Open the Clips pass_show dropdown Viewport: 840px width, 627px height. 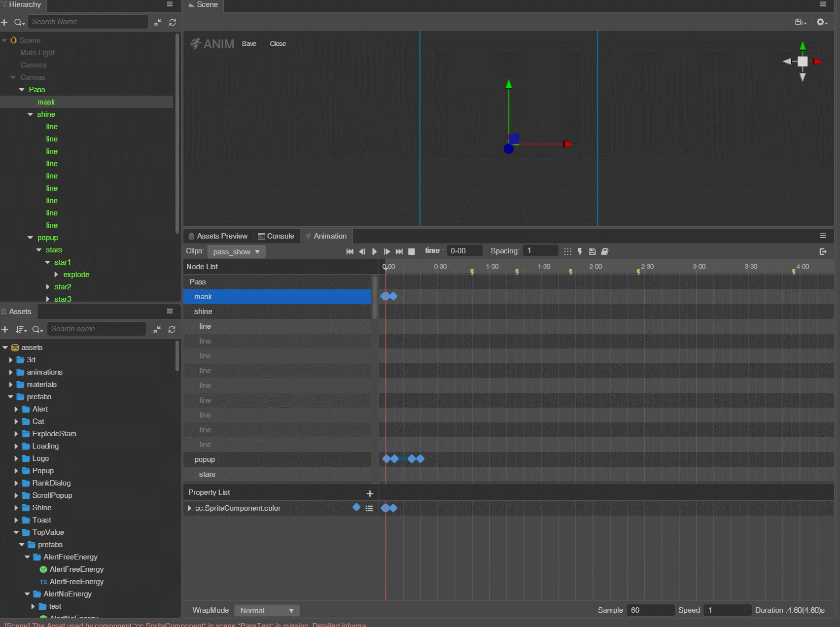[237, 252]
